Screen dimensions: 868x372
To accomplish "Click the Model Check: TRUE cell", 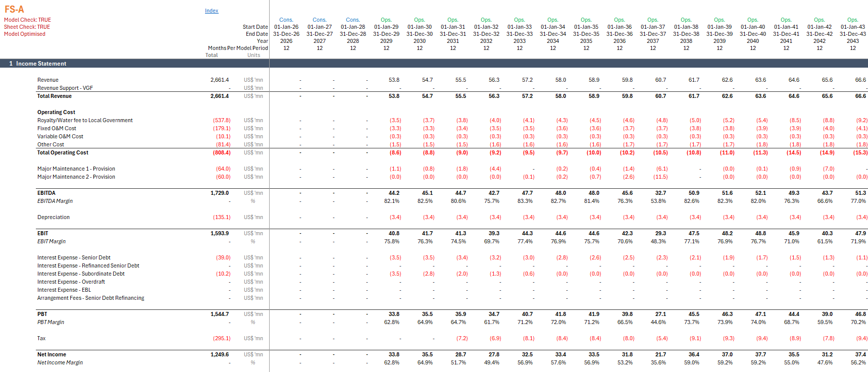I will 27,20.
